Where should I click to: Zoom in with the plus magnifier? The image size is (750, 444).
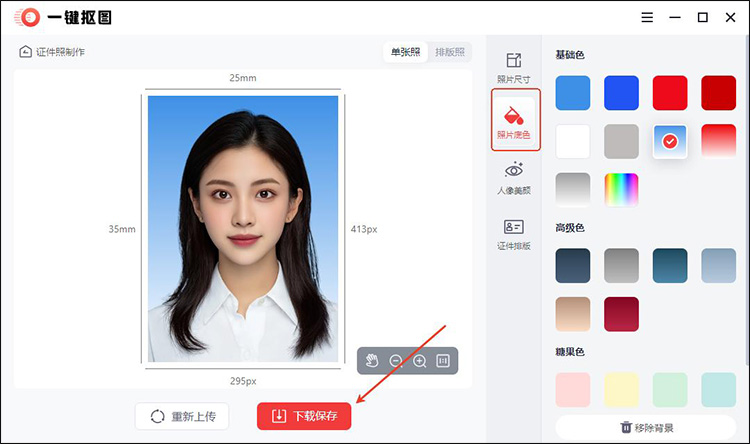(419, 360)
